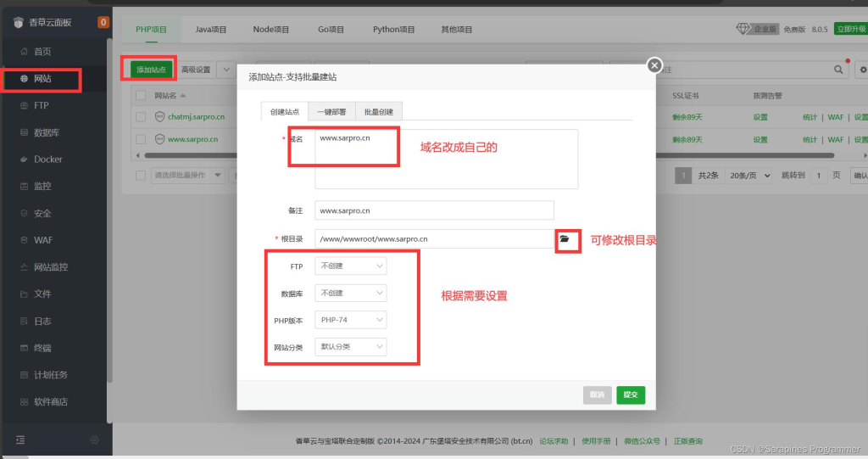Open the 使用手册 footer link

(596, 441)
